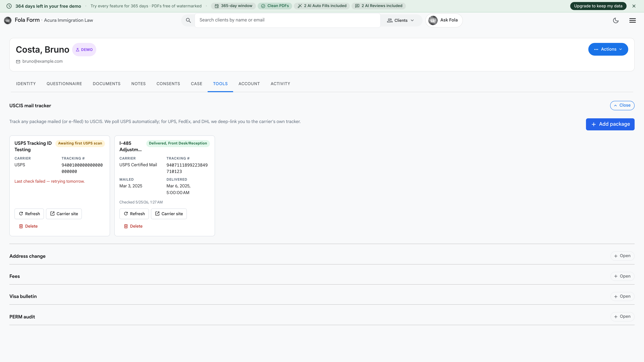Open the Clients dropdown
Image resolution: width=644 pixels, height=362 pixels.
pos(400,20)
